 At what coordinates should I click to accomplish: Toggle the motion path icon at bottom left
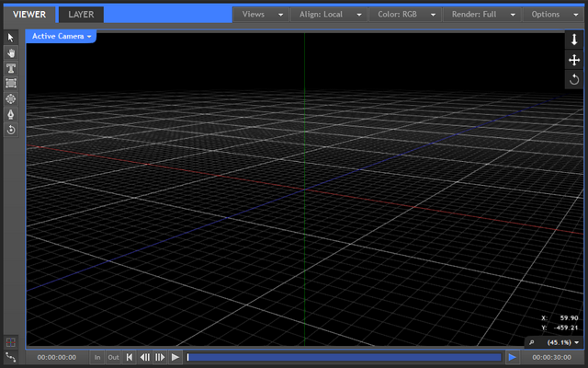[x=11, y=357]
